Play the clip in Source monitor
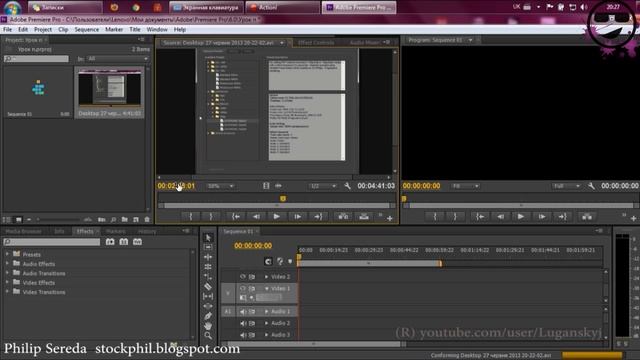The height and width of the screenshot is (360, 640). tap(277, 217)
